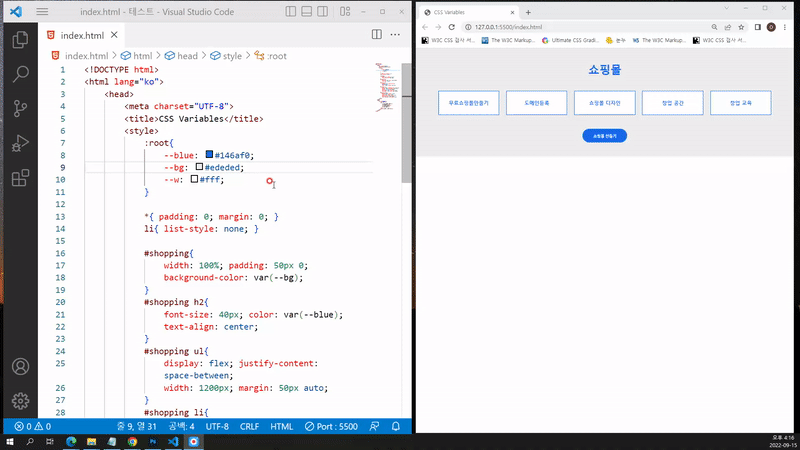This screenshot has width=800, height=450.
Task: Change encoding via UTF-8 status item
Action: [217, 427]
